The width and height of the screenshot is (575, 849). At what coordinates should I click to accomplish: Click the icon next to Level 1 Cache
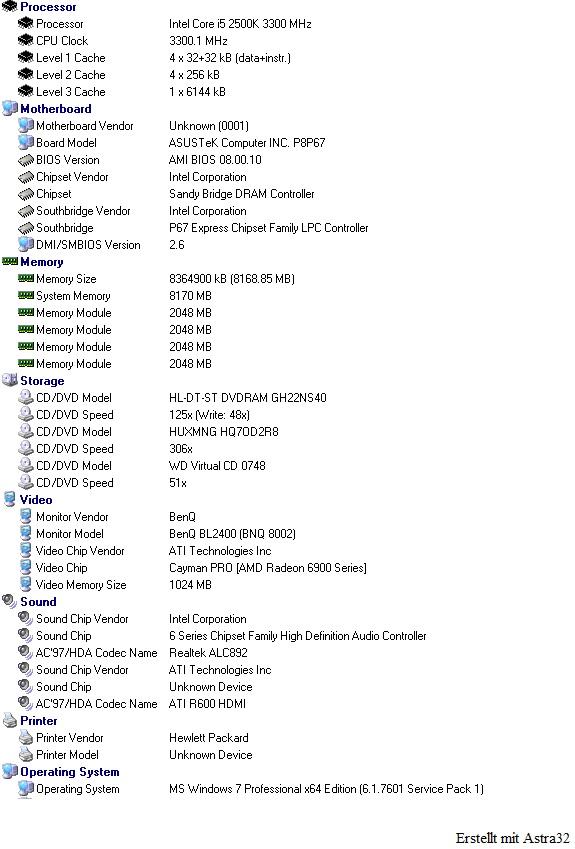(25, 57)
